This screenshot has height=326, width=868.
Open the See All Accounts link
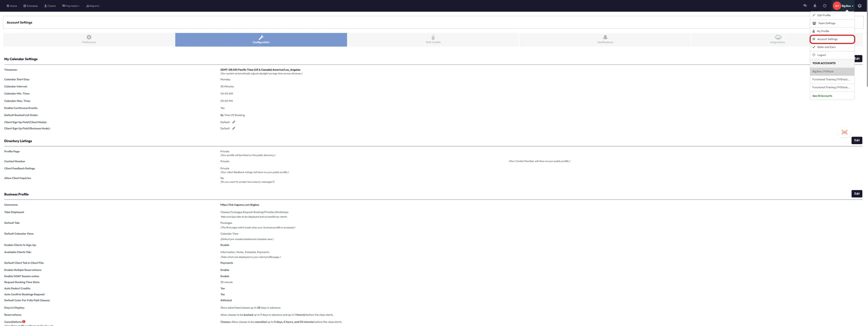(822, 96)
